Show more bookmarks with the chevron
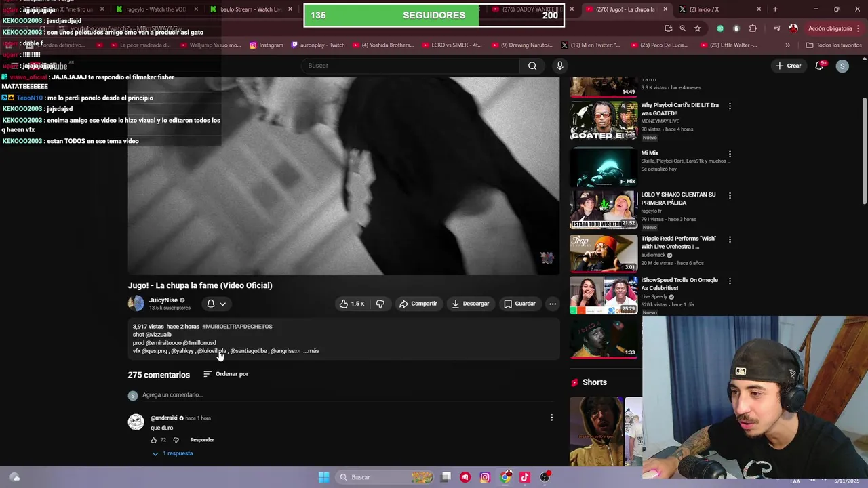This screenshot has height=488, width=868. point(787,45)
